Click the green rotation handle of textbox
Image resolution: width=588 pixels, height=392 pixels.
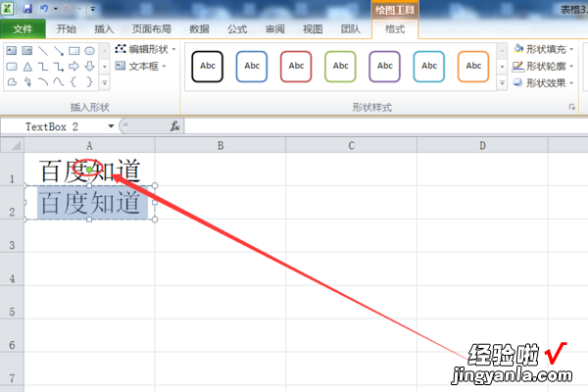89,171
